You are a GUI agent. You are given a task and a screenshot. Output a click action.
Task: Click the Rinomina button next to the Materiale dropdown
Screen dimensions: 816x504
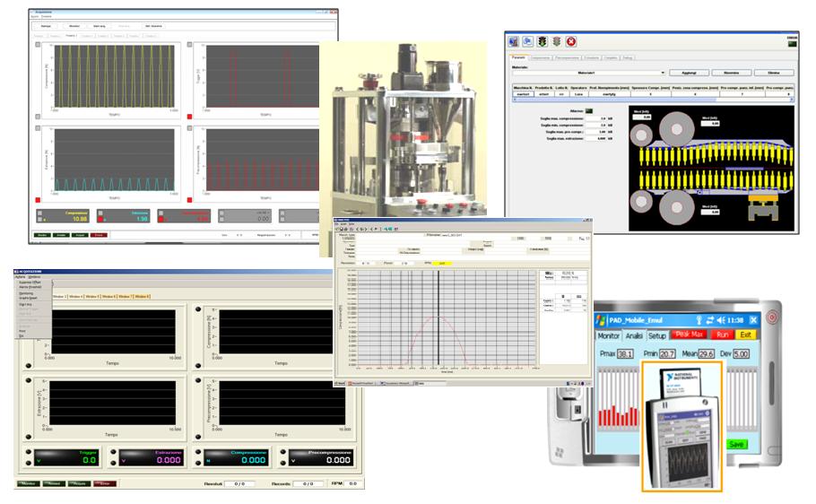click(731, 73)
